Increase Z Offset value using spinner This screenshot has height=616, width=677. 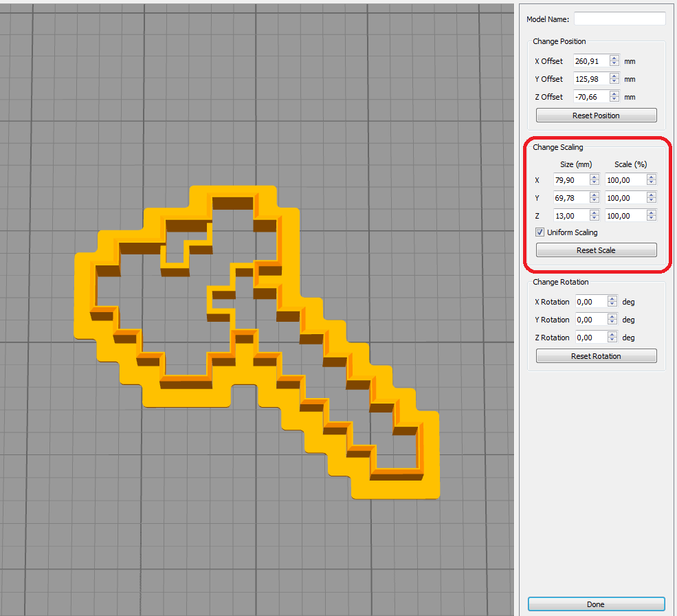[x=614, y=93]
